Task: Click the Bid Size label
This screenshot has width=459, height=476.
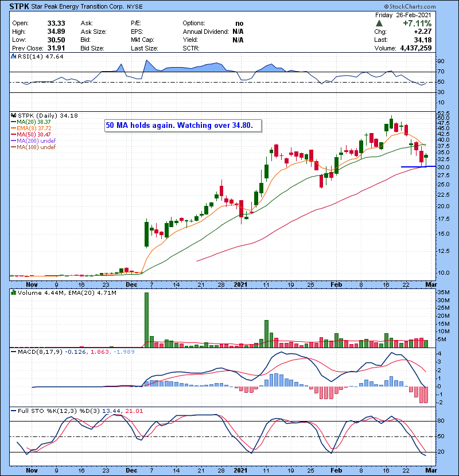Action: click(92, 48)
